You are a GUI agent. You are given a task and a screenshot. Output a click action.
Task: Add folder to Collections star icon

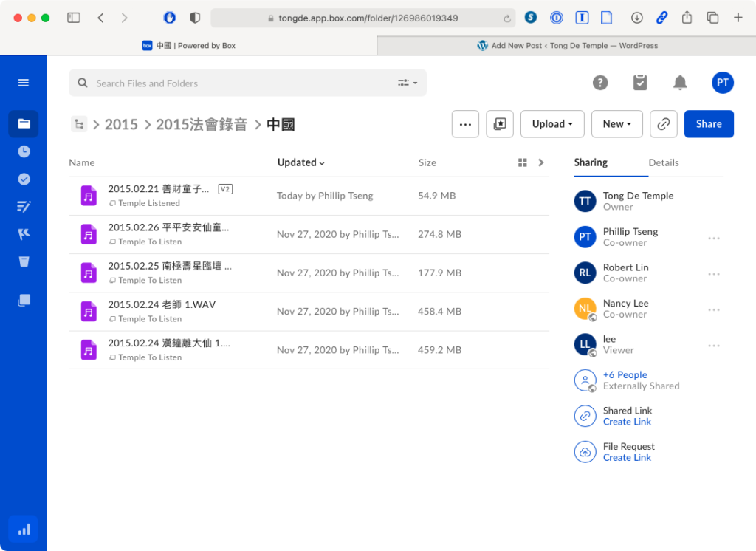pyautogui.click(x=500, y=124)
